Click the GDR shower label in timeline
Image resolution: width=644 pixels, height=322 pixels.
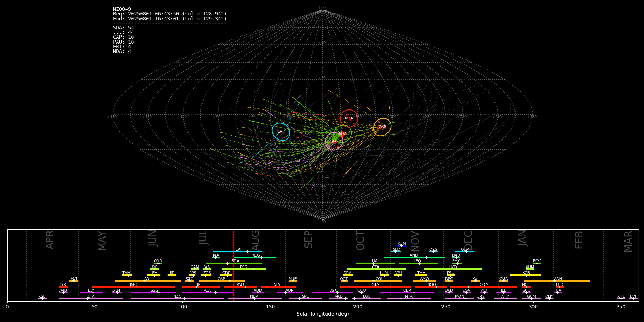point(226,273)
